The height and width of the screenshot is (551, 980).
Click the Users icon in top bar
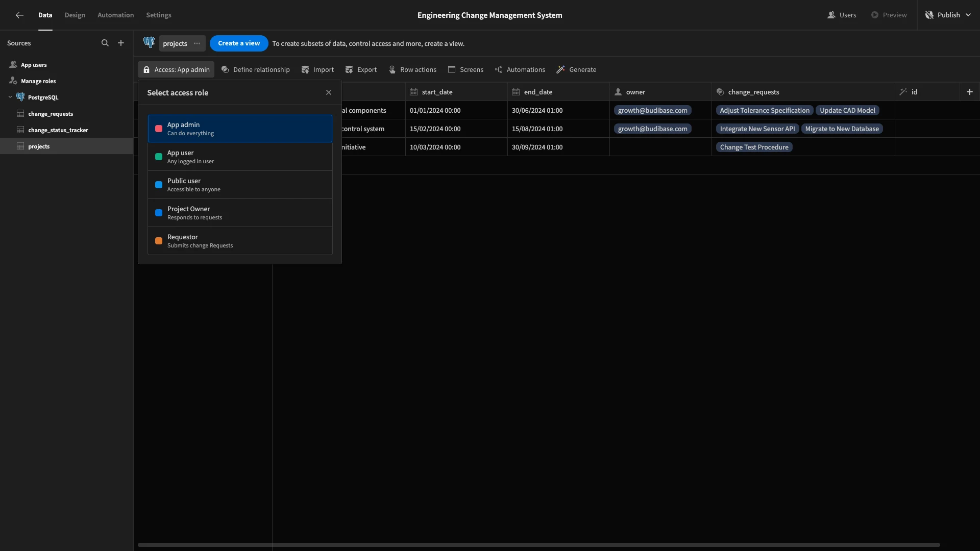click(831, 15)
